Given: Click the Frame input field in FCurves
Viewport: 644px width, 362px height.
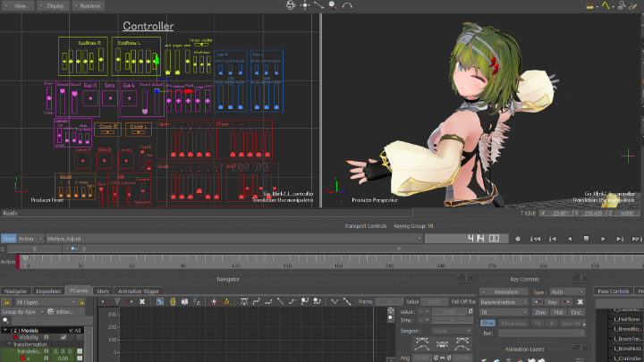Looking at the screenshot, I should pyautogui.click(x=388, y=302).
